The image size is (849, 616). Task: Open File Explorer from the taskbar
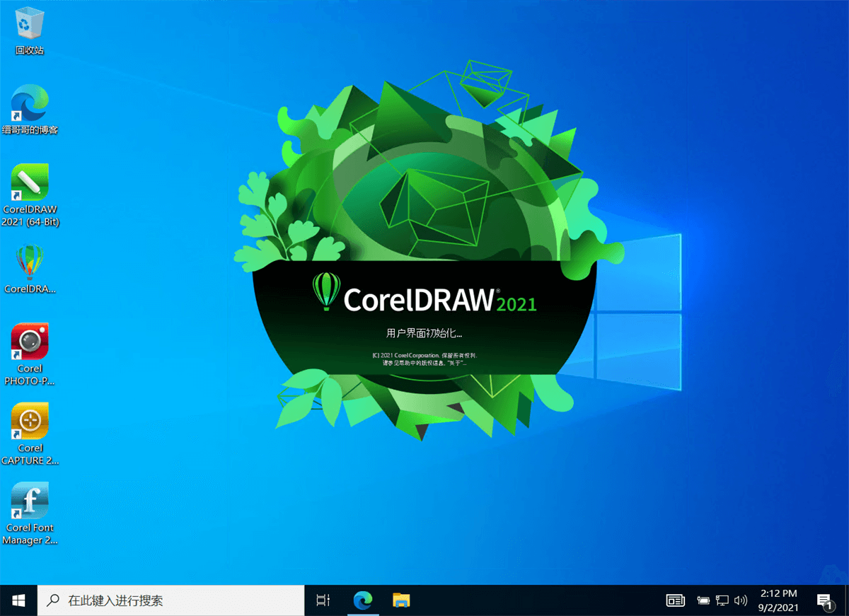pos(402,600)
